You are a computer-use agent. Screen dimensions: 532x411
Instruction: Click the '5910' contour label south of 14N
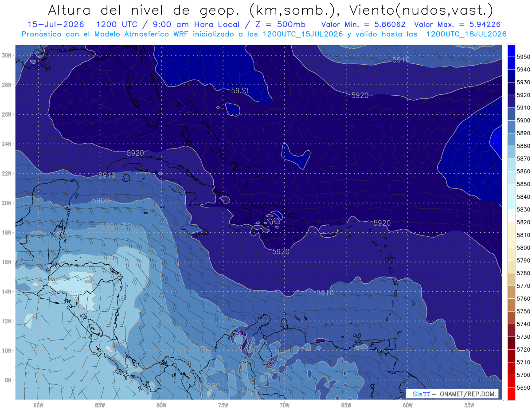pos(325,293)
